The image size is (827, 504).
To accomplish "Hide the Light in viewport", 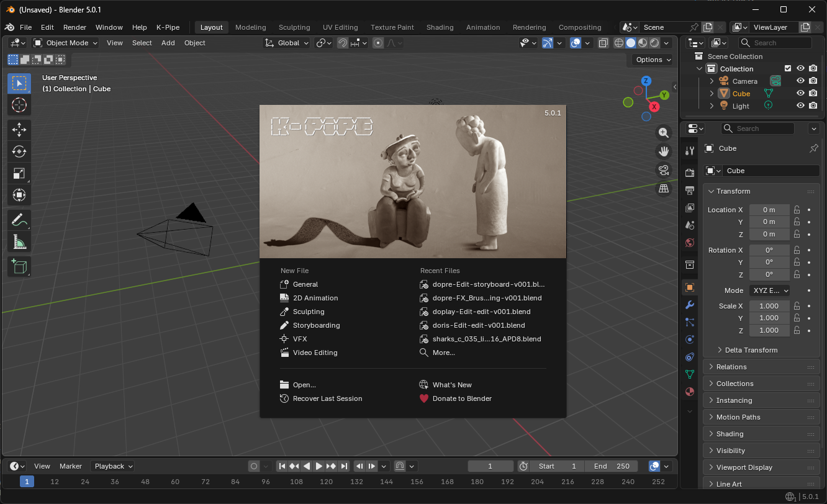I will click(x=801, y=106).
